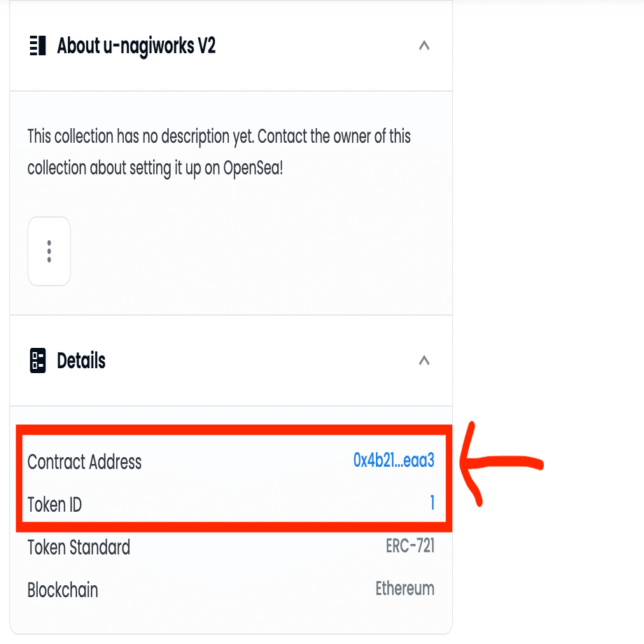Click the About section list icon
Image resolution: width=644 pixels, height=644 pixels.
37,46
